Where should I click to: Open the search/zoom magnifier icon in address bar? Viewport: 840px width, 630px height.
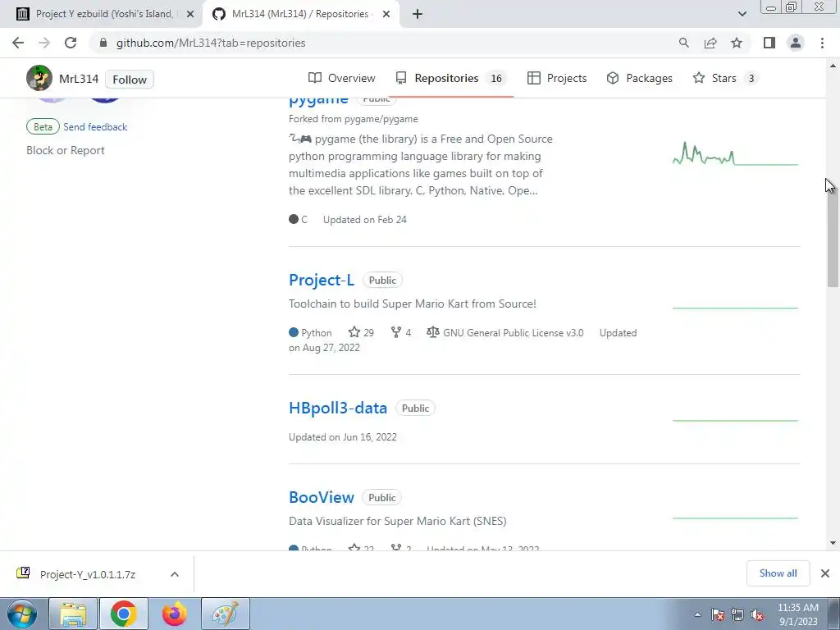pos(683,43)
